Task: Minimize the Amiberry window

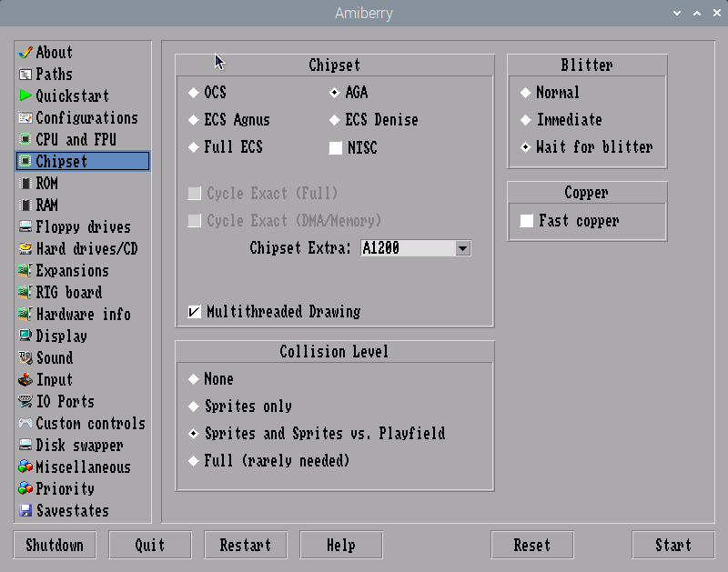Action: [677, 13]
